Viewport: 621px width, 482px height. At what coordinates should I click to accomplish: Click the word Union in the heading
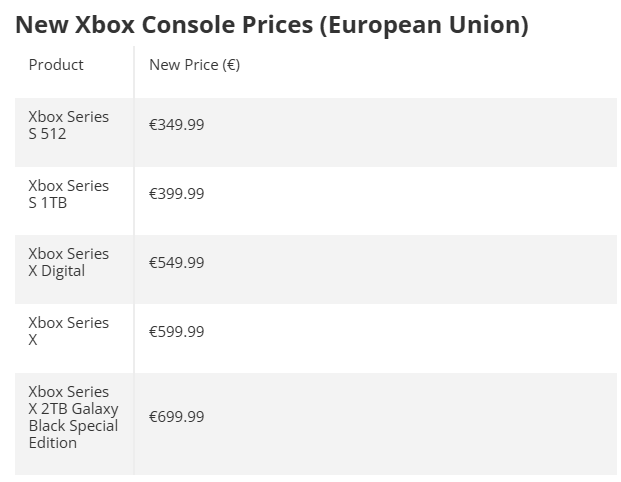pyautogui.click(x=489, y=25)
